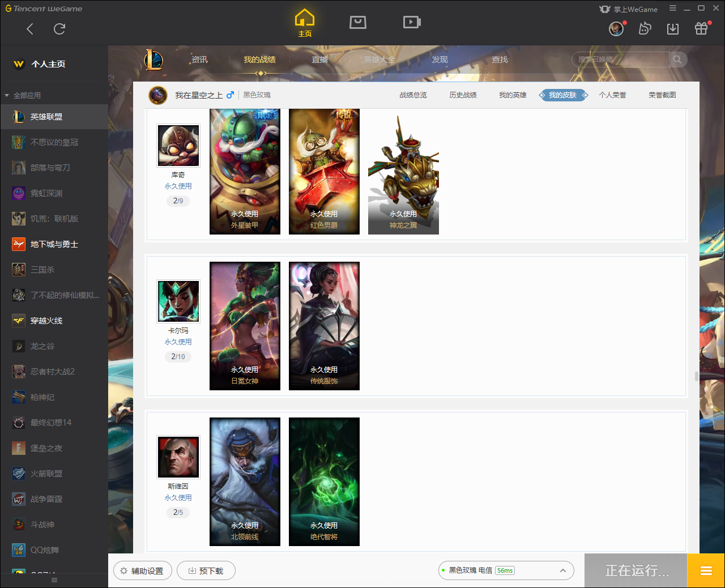Select the 我的皮肤 sub-tab

coord(563,95)
